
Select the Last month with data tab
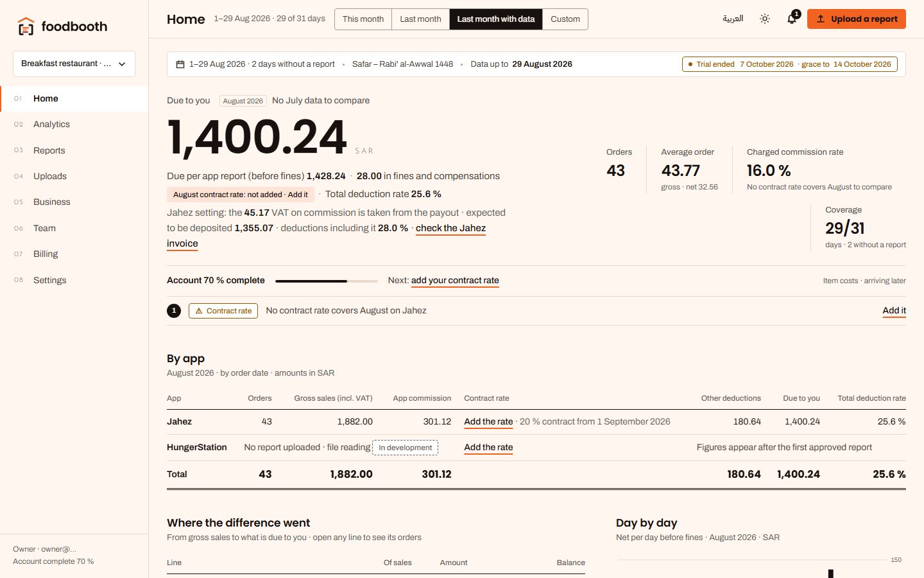[496, 19]
